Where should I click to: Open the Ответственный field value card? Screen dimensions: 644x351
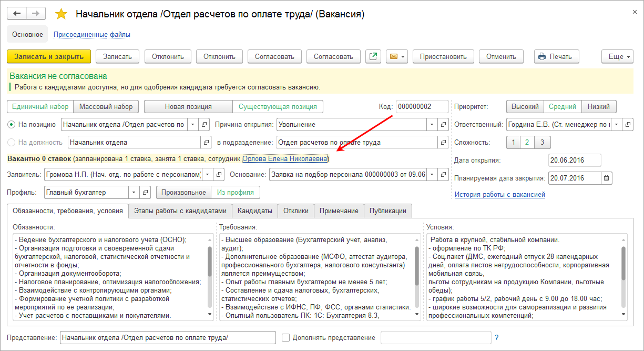628,125
